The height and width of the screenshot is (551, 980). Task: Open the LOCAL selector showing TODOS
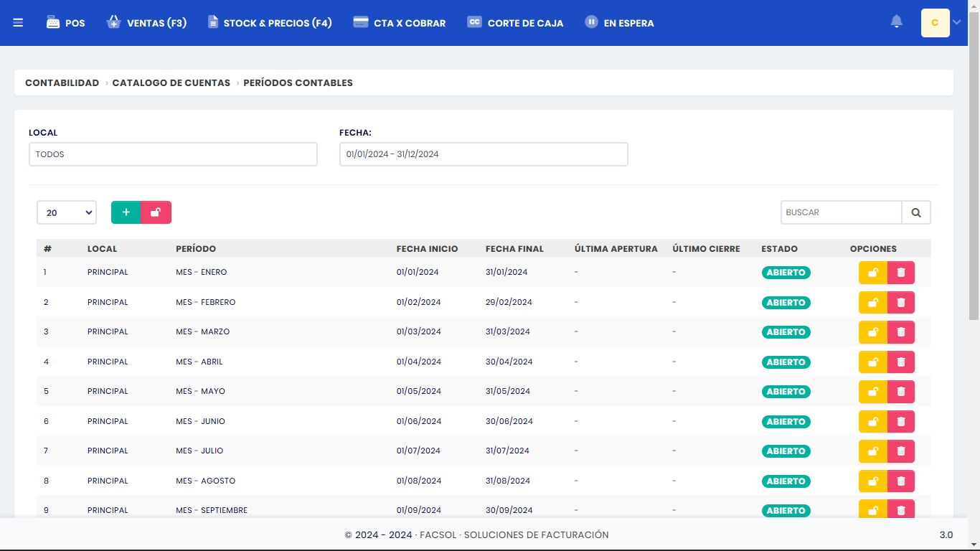(173, 154)
